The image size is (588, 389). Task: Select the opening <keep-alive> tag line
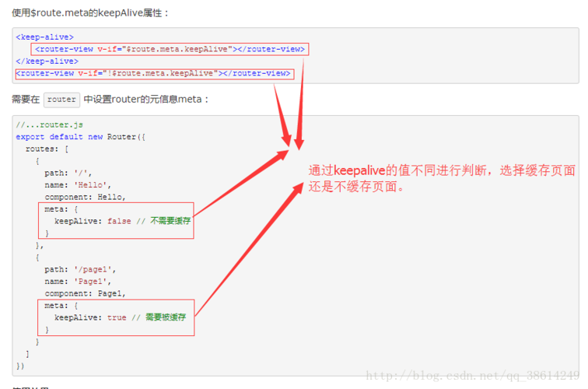[44, 37]
